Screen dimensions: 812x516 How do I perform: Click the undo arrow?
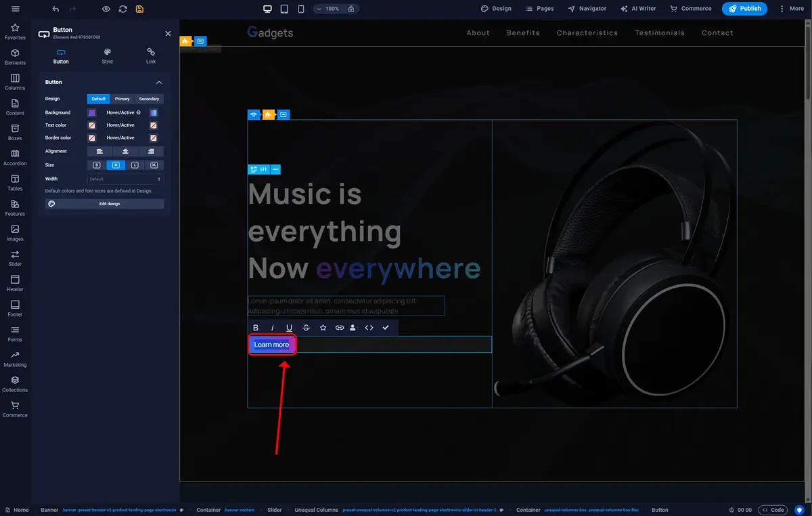(55, 9)
